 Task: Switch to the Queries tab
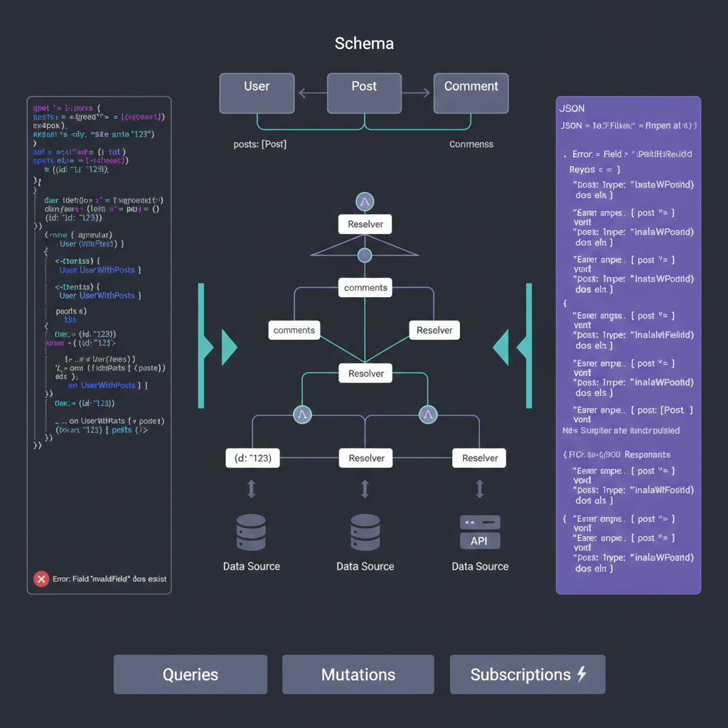(x=191, y=675)
